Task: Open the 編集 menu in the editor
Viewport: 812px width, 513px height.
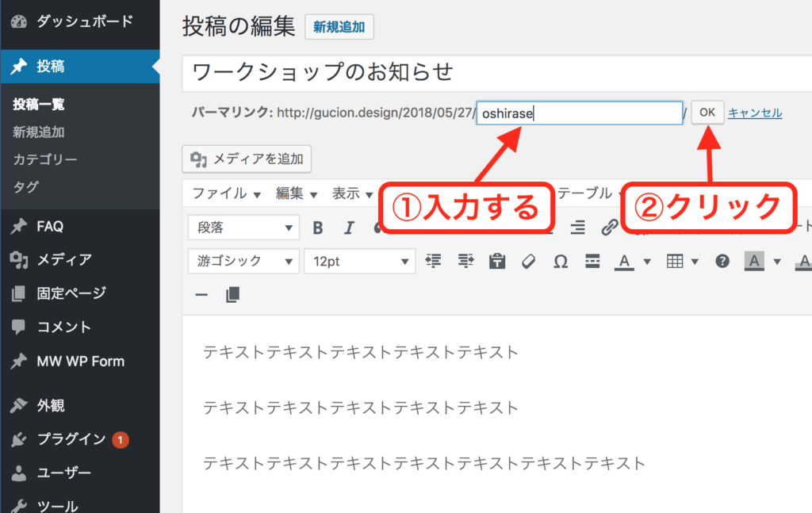Action: [x=296, y=193]
